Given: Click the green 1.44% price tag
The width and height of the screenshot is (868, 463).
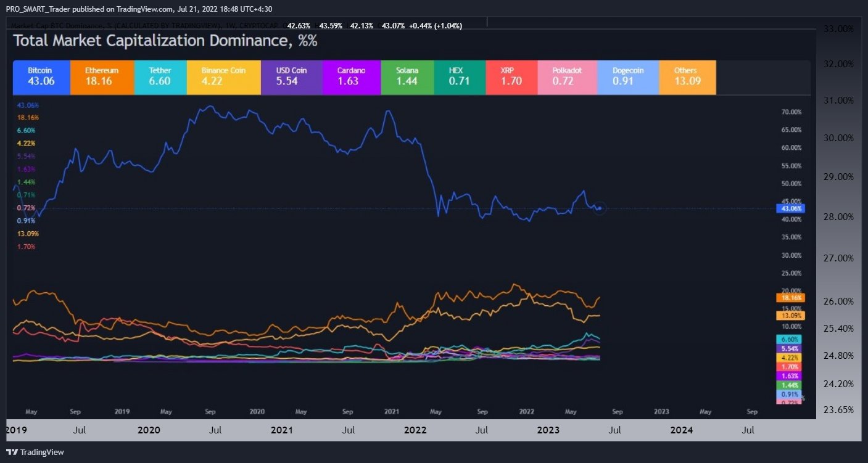Looking at the screenshot, I should [x=789, y=385].
